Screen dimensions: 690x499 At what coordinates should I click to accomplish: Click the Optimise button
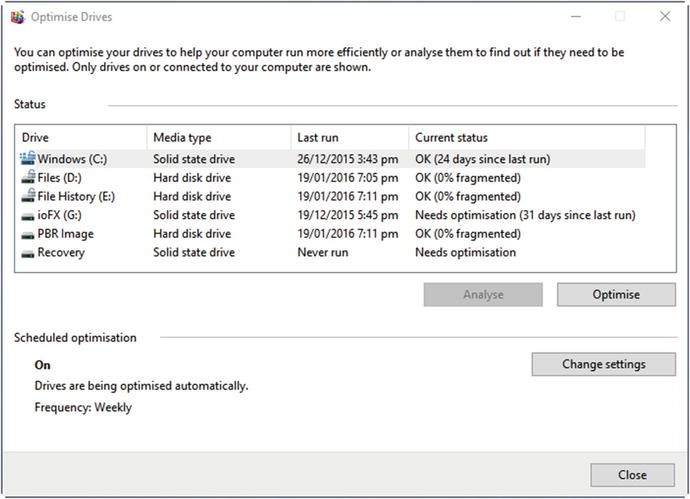616,295
